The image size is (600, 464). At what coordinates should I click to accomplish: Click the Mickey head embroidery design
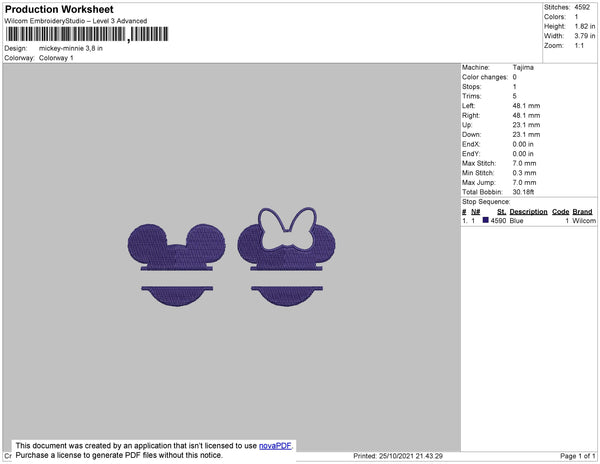pyautogui.click(x=176, y=265)
